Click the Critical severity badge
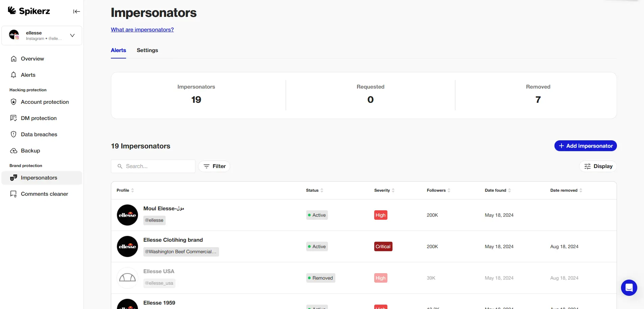Screen dimensions: 644x309 tap(383, 246)
